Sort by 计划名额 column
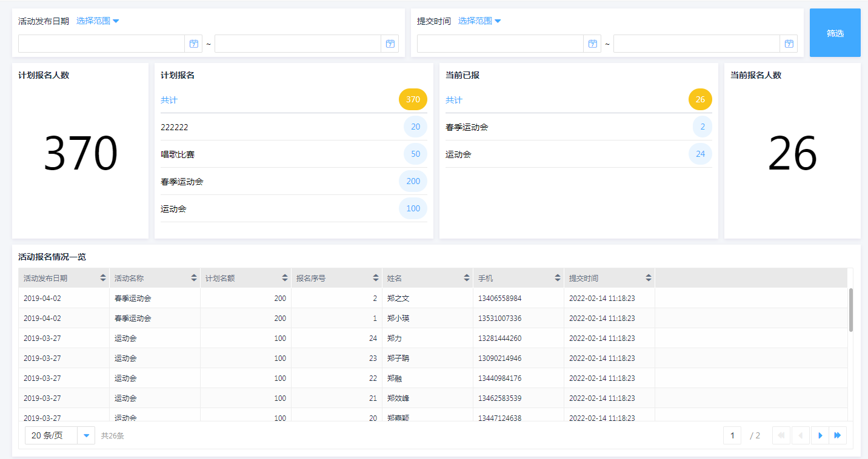This screenshot has height=459, width=868. click(x=285, y=278)
